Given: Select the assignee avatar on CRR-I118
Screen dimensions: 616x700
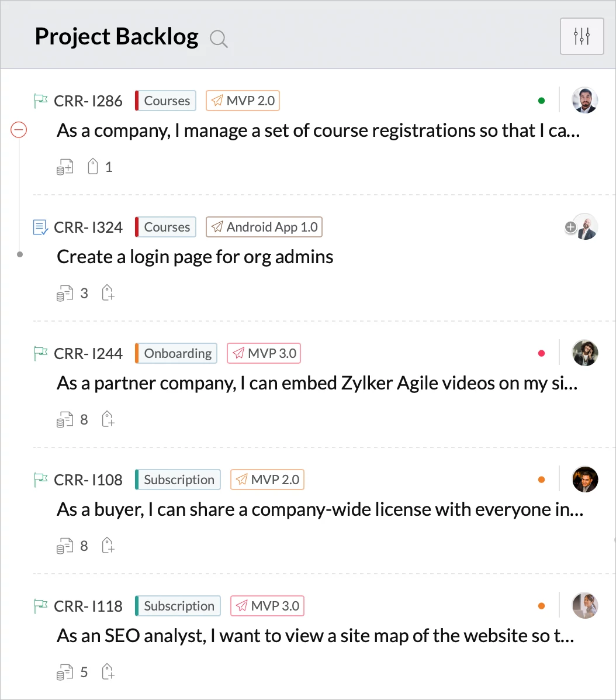Looking at the screenshot, I should 585,606.
